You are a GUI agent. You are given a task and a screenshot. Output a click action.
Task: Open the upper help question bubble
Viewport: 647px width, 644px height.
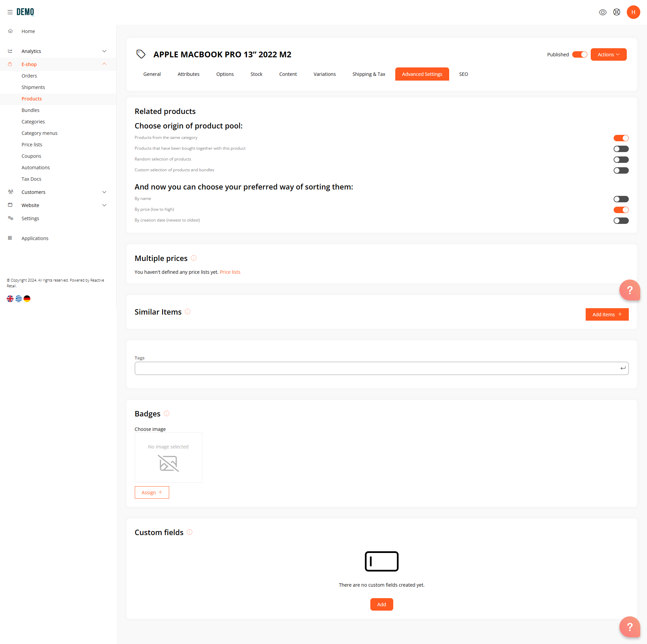[630, 290]
